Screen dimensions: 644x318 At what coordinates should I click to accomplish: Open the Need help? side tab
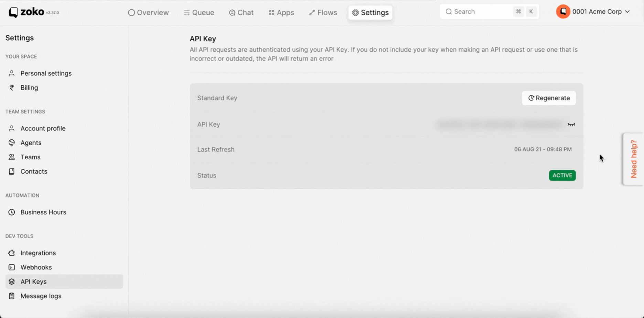click(634, 159)
